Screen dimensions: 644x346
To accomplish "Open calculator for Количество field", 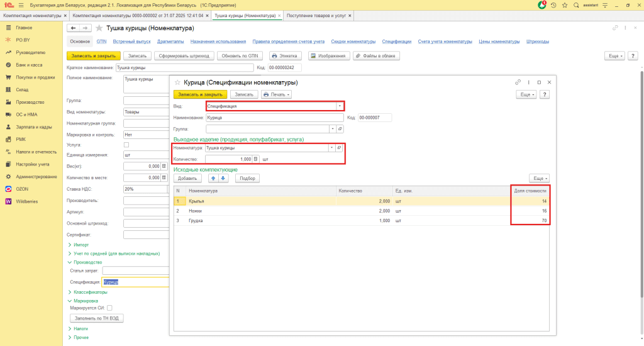I will click(255, 159).
